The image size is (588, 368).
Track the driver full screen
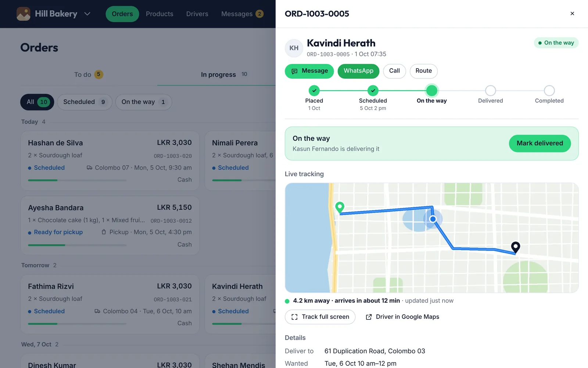[320, 317]
